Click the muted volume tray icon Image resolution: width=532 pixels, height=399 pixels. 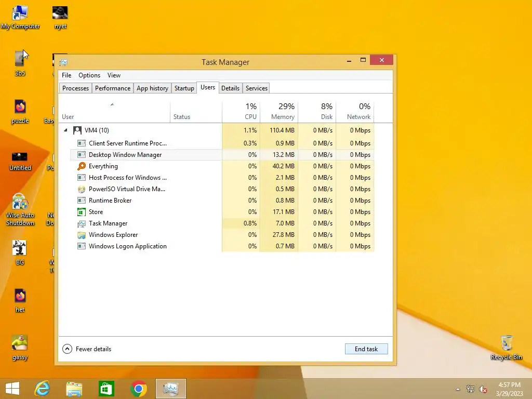pos(483,389)
